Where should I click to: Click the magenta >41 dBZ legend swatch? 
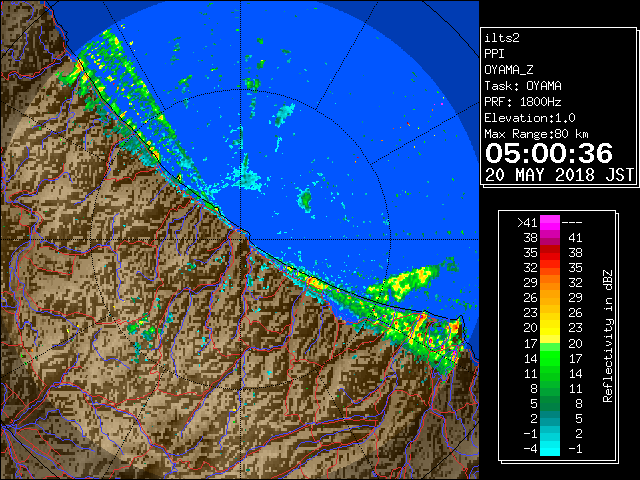(x=550, y=222)
